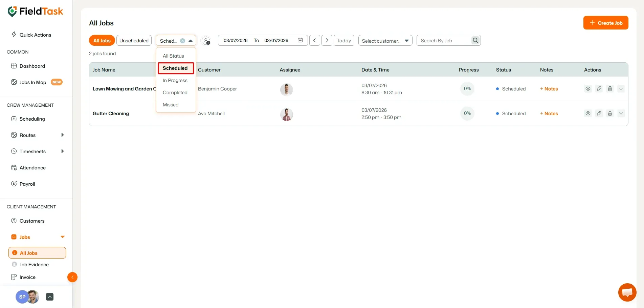Click the search magnifier icon
The image size is (644, 308).
click(475, 40)
